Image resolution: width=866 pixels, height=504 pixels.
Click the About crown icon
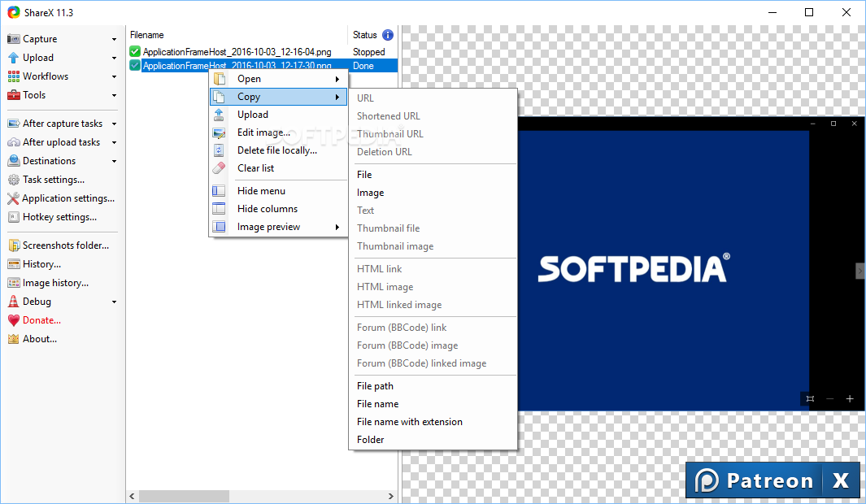point(13,339)
